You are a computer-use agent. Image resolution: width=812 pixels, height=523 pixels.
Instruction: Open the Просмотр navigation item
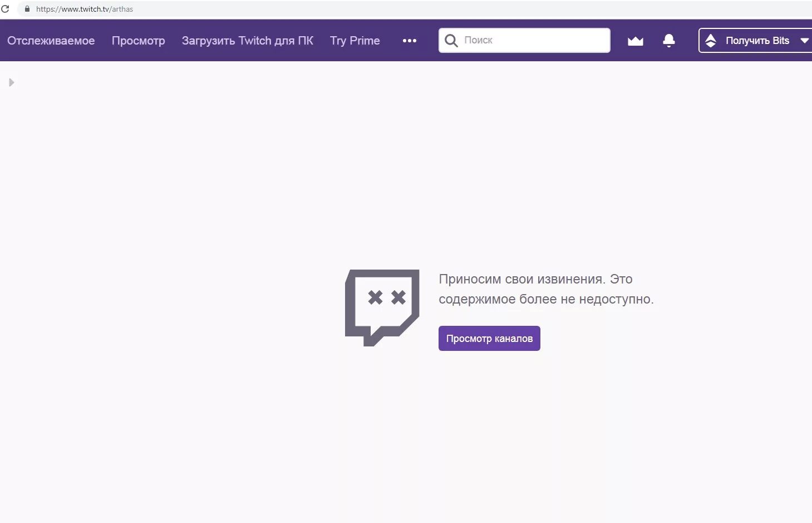point(139,41)
